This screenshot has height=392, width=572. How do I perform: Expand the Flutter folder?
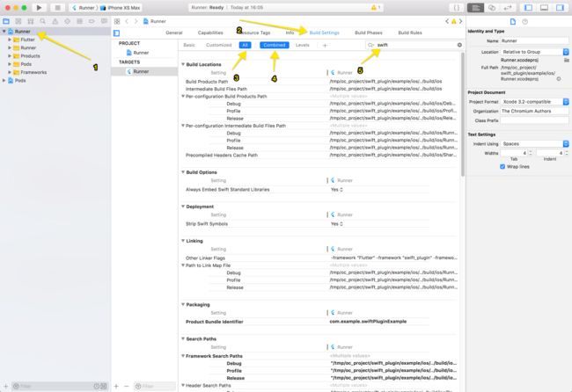10,40
